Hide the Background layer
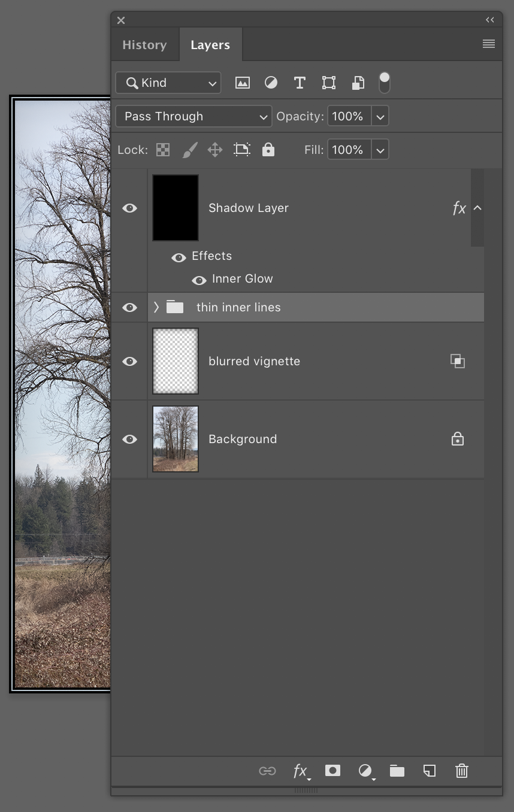Image resolution: width=514 pixels, height=812 pixels. pyautogui.click(x=129, y=439)
